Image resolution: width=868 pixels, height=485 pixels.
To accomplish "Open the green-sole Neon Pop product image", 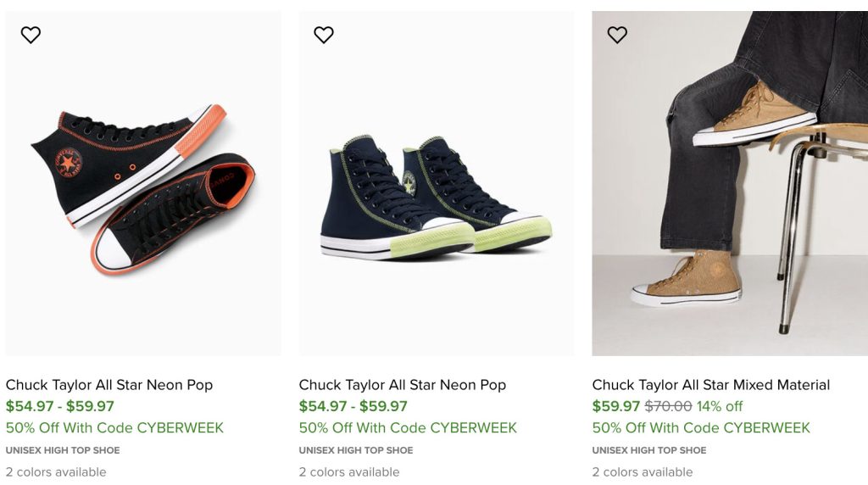I will [x=436, y=183].
